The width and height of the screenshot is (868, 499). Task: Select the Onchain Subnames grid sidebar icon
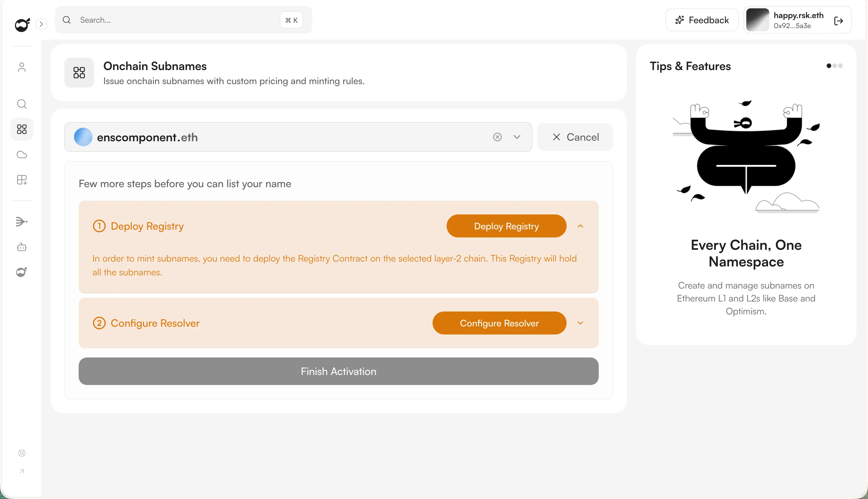[22, 129]
